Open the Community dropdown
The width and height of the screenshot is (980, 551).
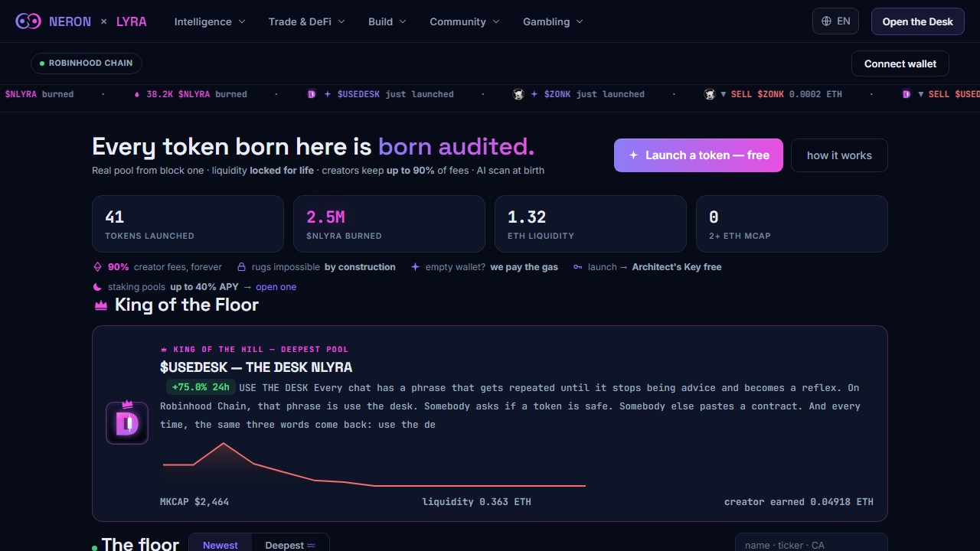465,21
